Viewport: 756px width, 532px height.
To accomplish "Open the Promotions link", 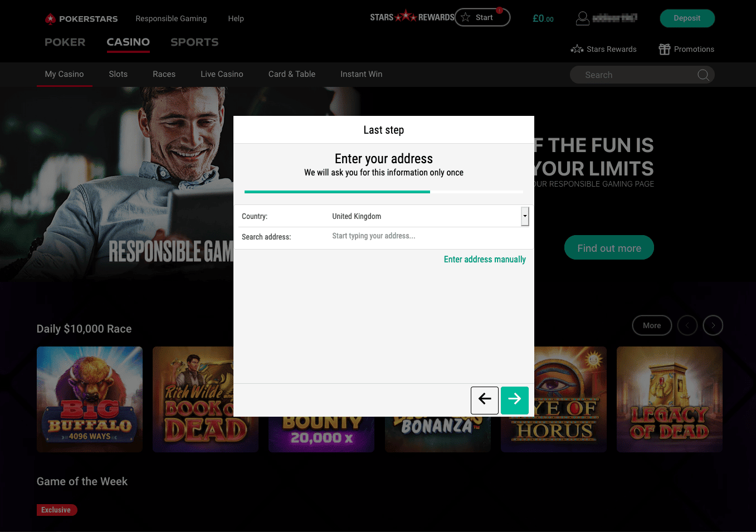I will point(694,49).
